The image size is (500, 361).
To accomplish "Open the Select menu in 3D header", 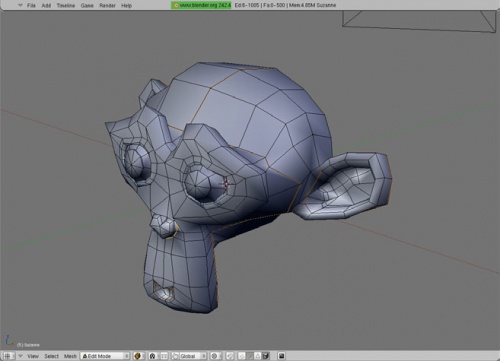I will click(51, 356).
